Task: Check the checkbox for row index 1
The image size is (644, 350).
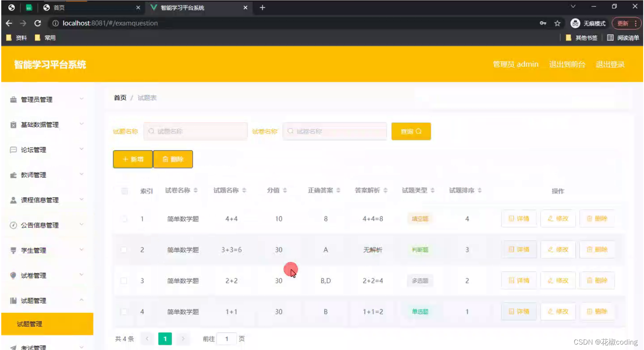Action: tap(124, 218)
